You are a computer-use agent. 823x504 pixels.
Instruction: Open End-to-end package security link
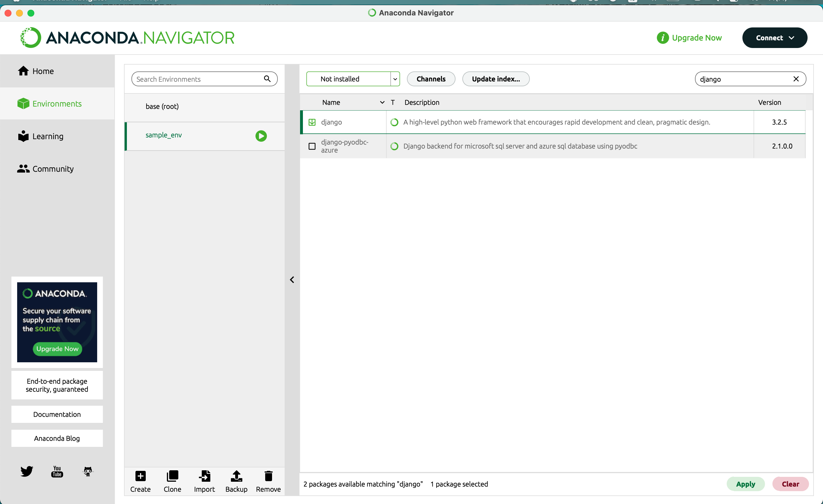57,385
